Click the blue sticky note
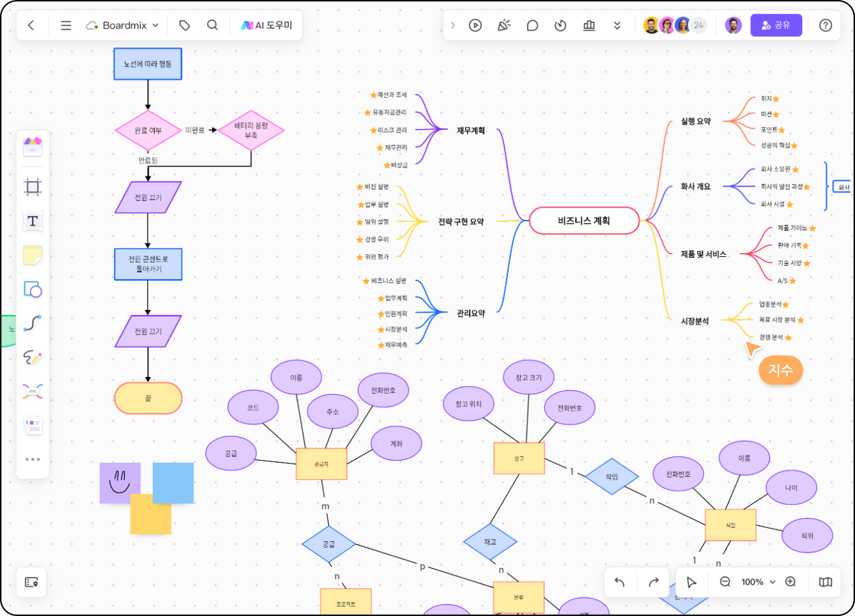 coord(173,482)
